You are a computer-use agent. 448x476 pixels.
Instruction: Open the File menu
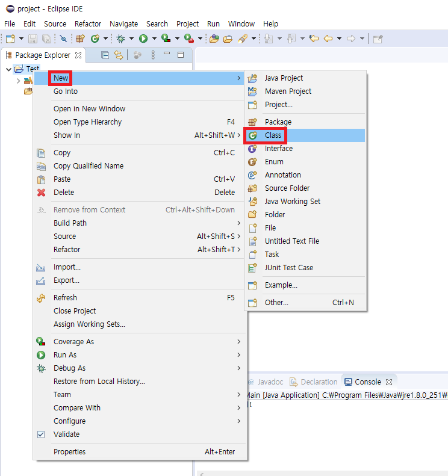10,23
